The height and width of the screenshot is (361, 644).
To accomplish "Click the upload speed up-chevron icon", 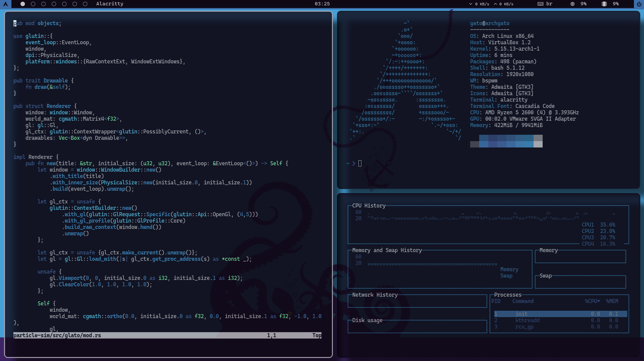I will (x=495, y=4).
